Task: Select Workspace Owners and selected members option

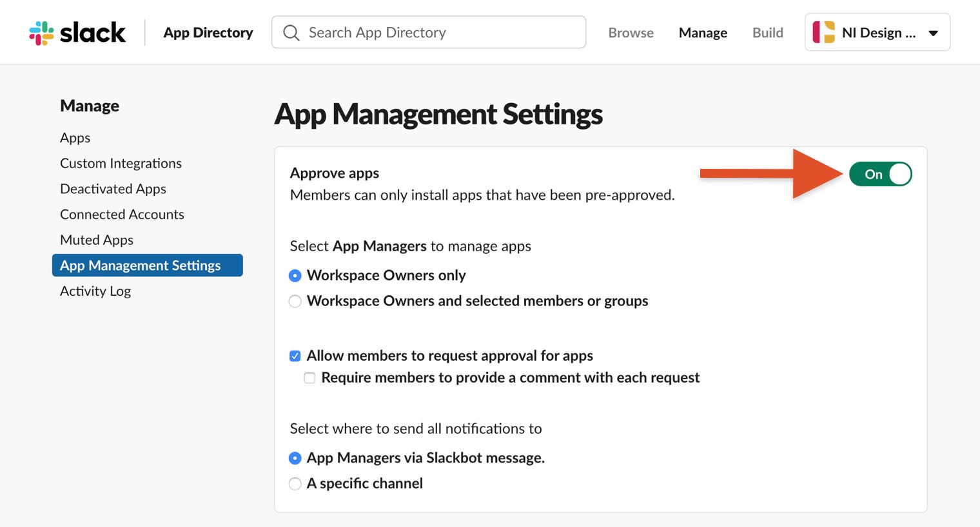Action: (295, 302)
